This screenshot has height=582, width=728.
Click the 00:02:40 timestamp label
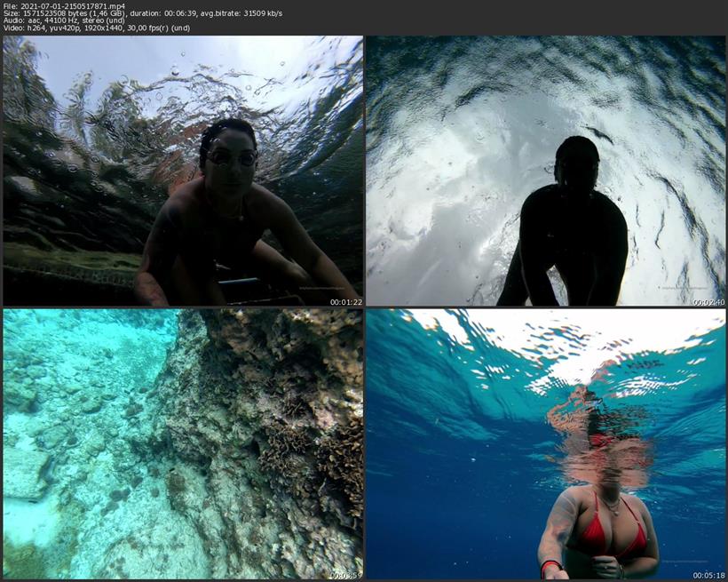point(708,301)
